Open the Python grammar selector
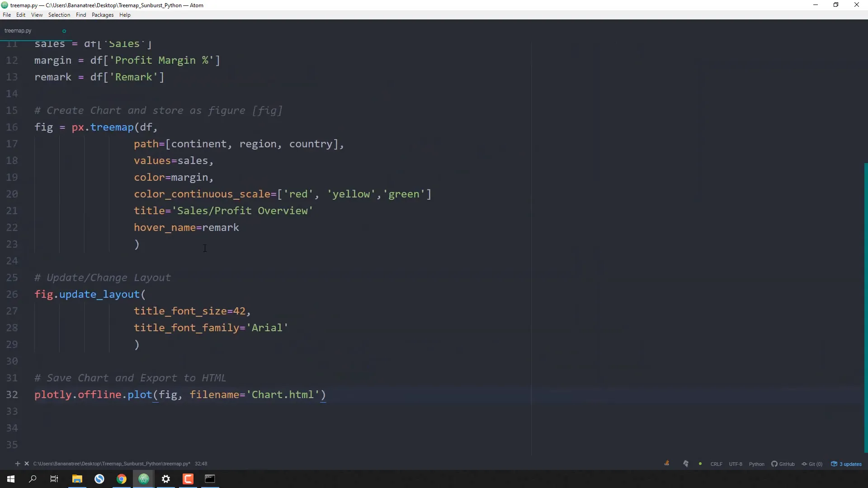The height and width of the screenshot is (488, 868). click(x=757, y=464)
